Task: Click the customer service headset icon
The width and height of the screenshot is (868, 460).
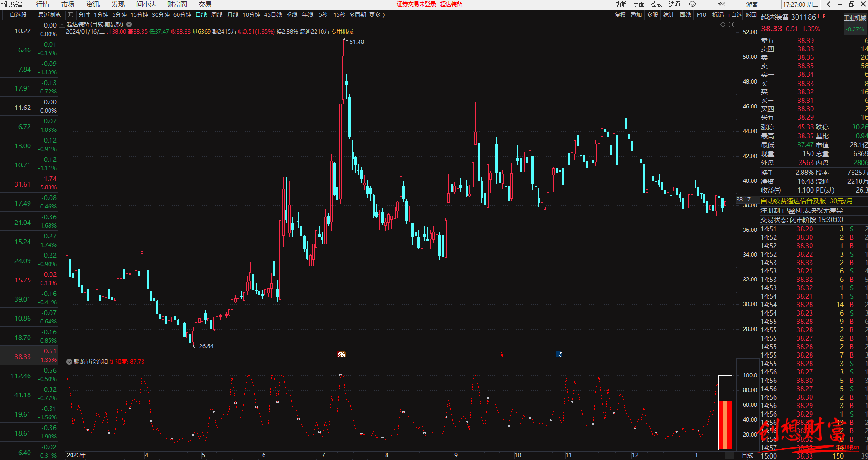Action: [692, 4]
